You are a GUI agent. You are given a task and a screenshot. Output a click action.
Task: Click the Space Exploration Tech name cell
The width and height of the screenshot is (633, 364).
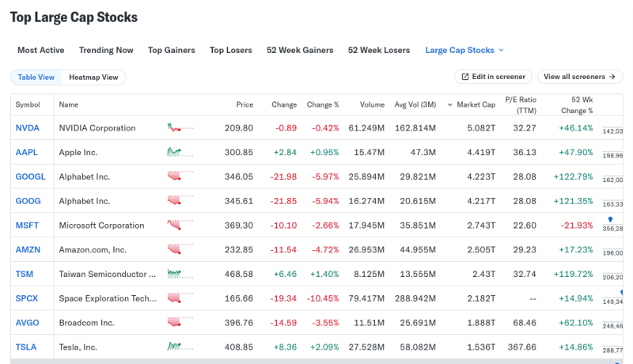(x=108, y=298)
